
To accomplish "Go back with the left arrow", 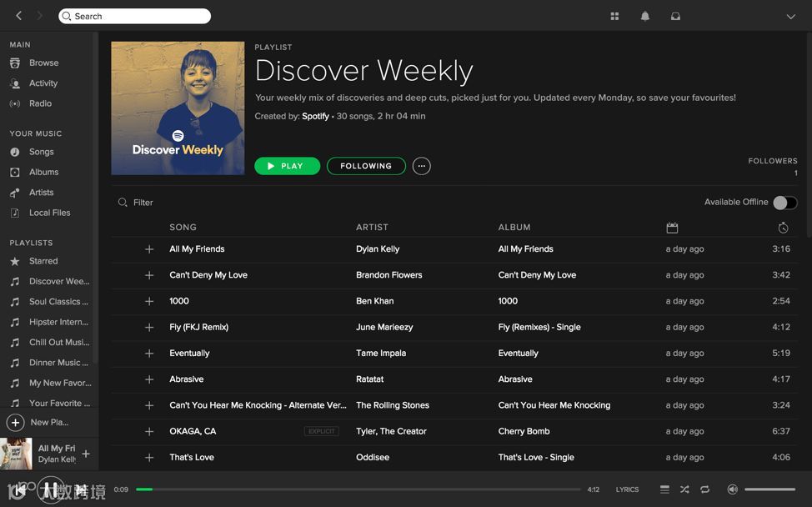I will pos(18,16).
